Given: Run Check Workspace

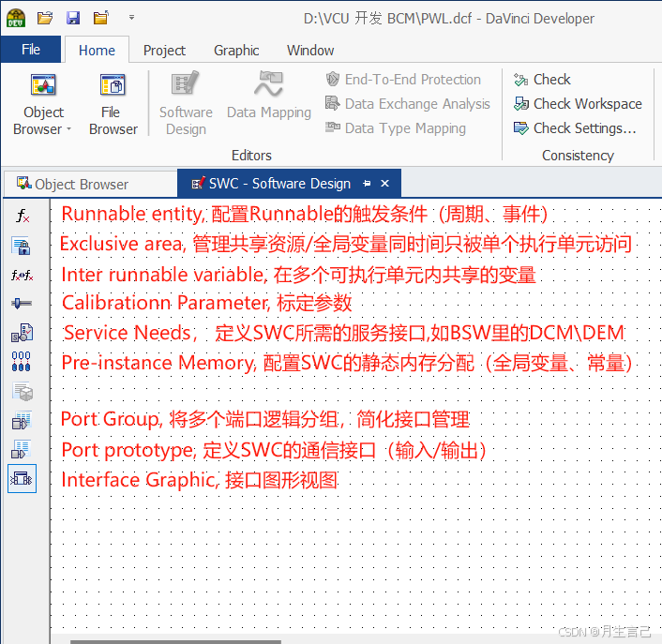Looking at the screenshot, I should tap(578, 104).
